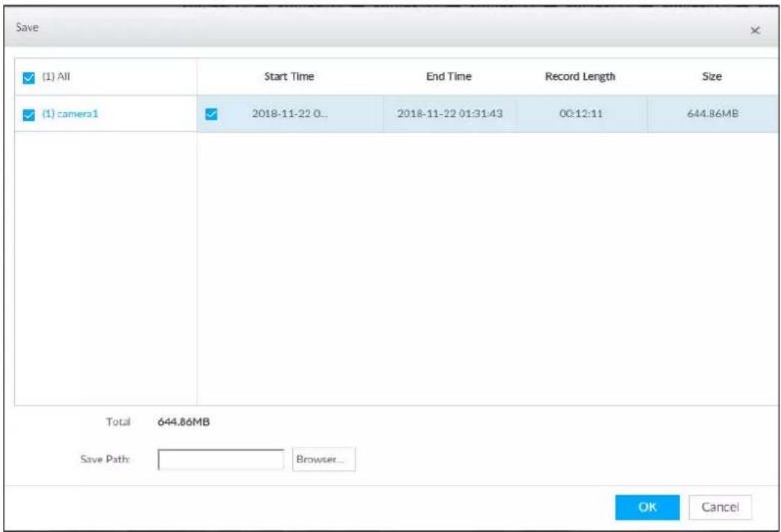This screenshot has width=781, height=532.
Task: Click the Total 644.86MB value
Action: [183, 422]
